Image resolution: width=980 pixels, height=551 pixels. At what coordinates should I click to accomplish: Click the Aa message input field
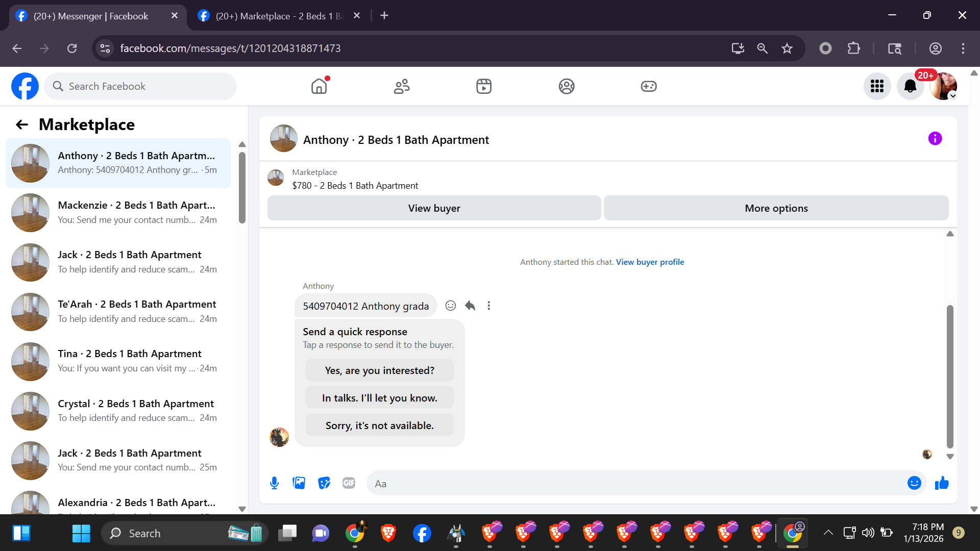point(633,483)
